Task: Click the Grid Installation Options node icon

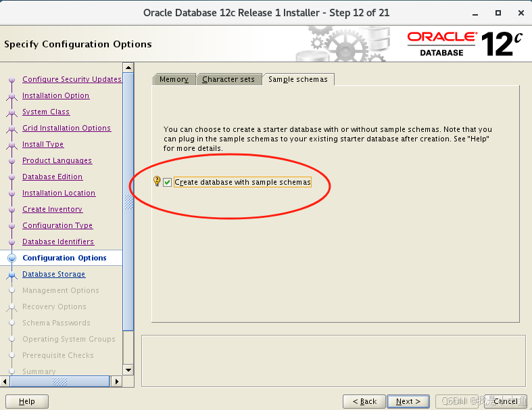Action: (x=12, y=129)
